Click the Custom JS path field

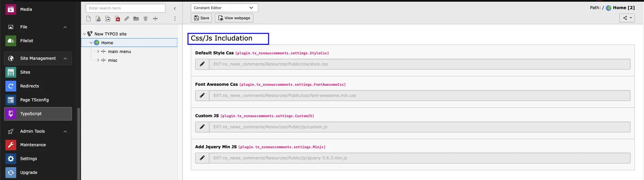[x=420, y=127]
